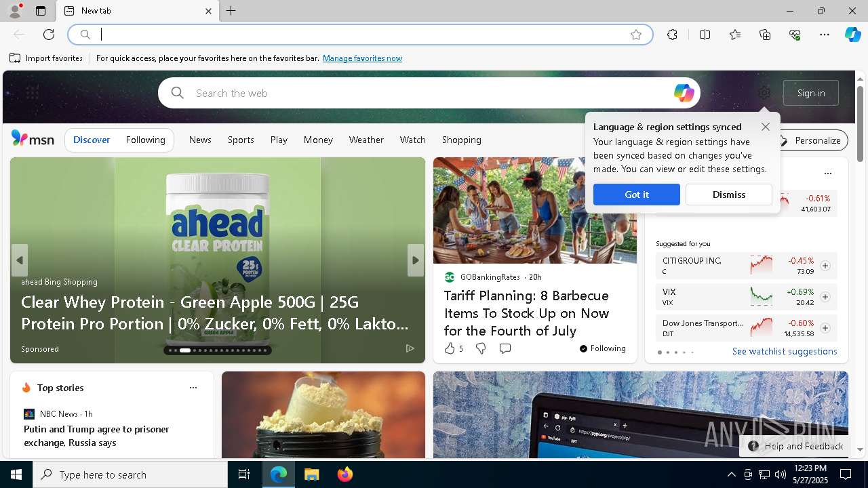Open the Windows Start menu
Screen dimensions: 868x488
[x=16, y=474]
